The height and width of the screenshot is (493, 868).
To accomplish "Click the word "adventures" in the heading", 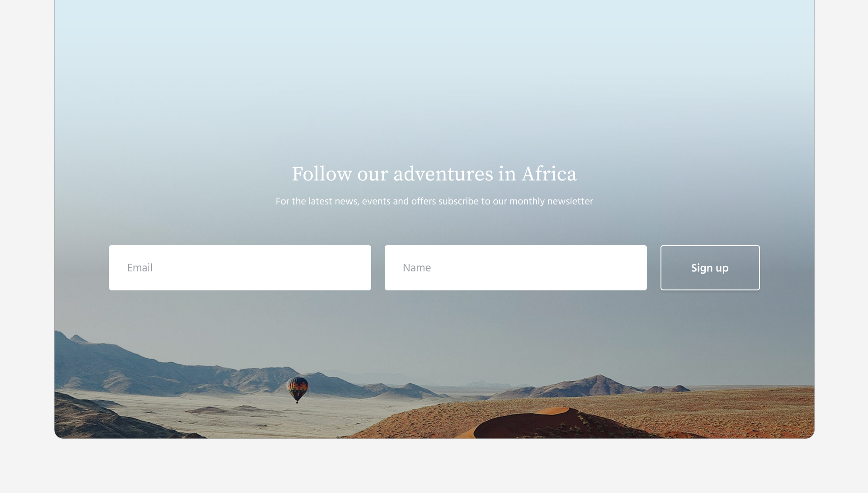I will (443, 174).
